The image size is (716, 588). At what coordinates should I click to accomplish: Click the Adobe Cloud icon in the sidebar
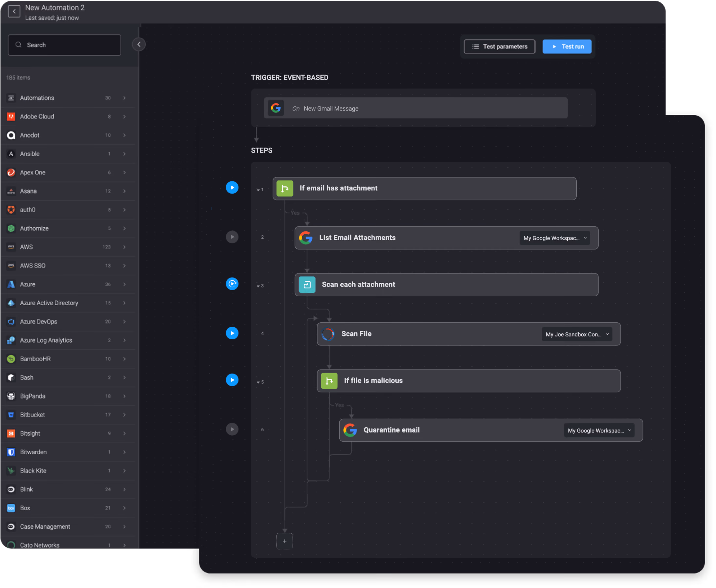tap(11, 117)
